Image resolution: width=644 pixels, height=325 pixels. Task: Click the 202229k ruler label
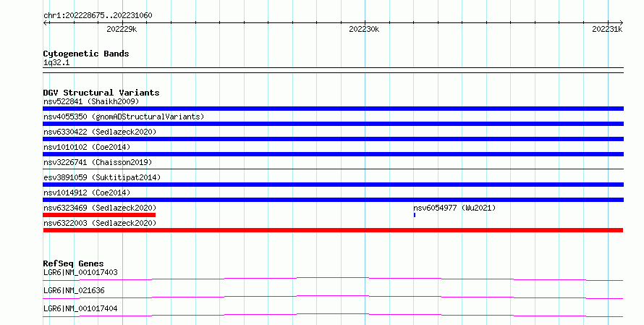tap(122, 29)
